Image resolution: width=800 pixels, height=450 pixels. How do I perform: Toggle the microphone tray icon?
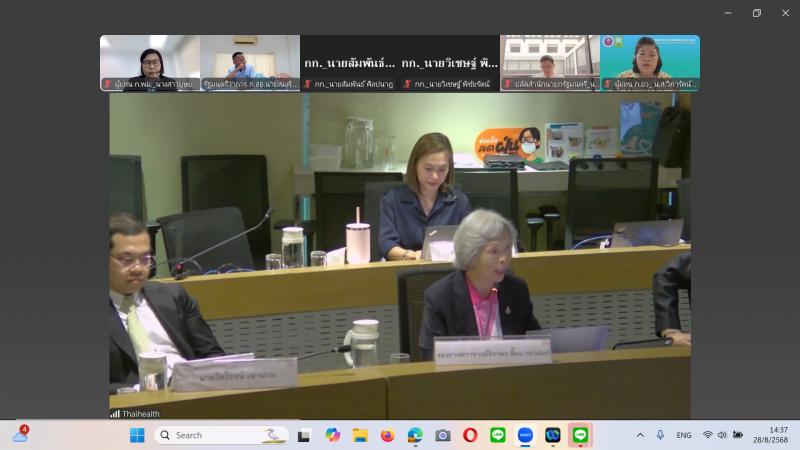pos(660,435)
